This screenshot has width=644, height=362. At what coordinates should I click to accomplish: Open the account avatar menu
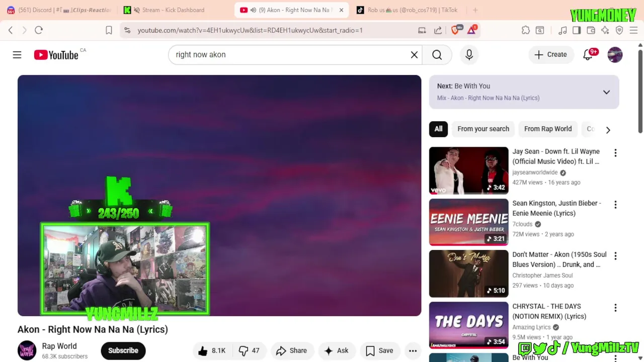[x=615, y=55]
